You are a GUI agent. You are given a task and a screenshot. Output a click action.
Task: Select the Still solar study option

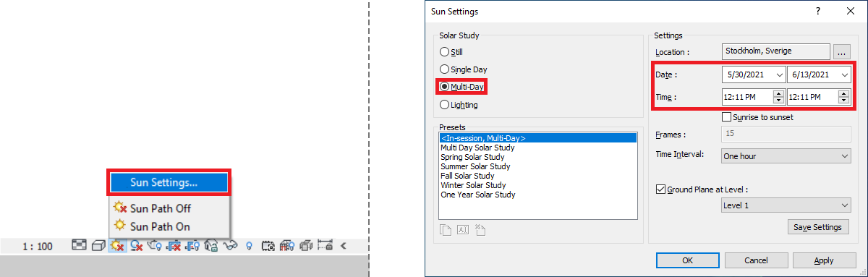tap(451, 52)
